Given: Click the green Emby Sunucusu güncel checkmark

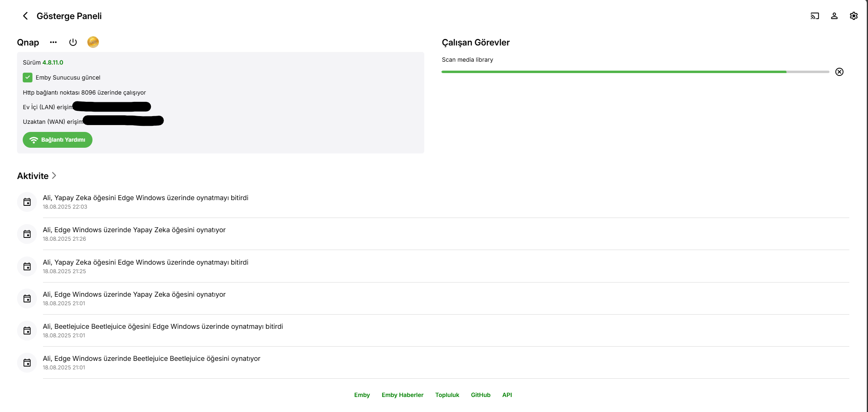Looking at the screenshot, I should [28, 78].
